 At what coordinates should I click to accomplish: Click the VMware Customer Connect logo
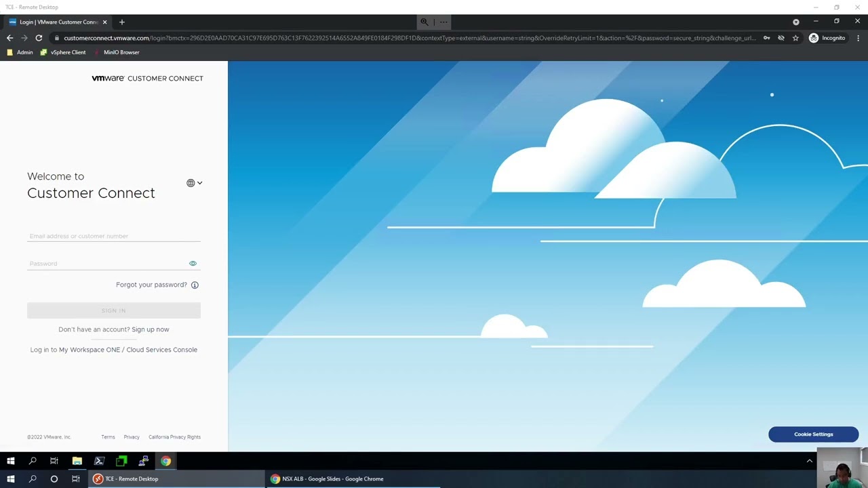[147, 78]
